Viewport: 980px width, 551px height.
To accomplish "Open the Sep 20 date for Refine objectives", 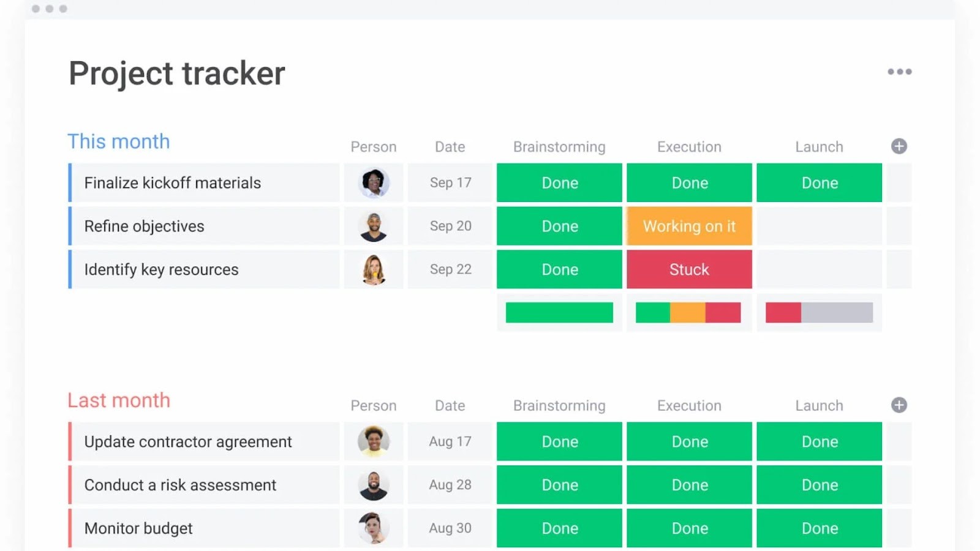I will (x=450, y=226).
